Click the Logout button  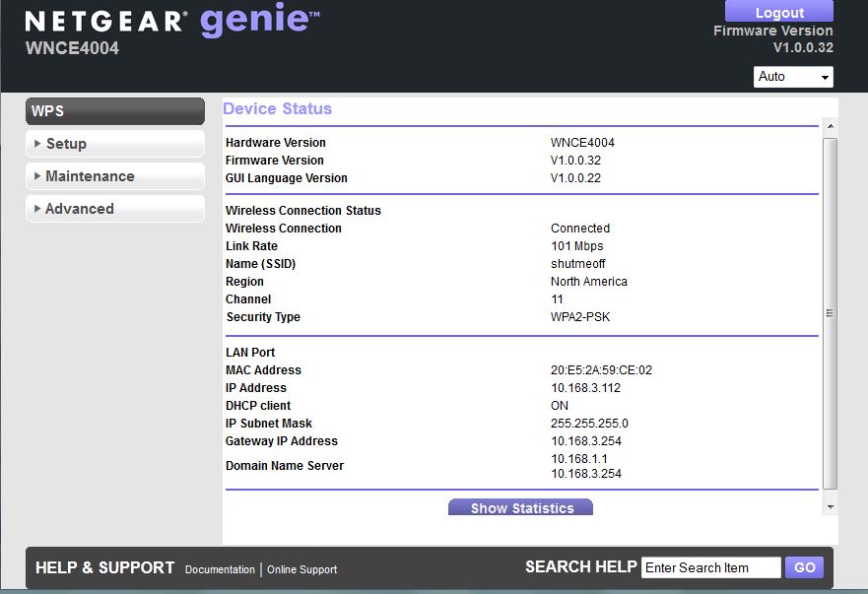click(779, 11)
